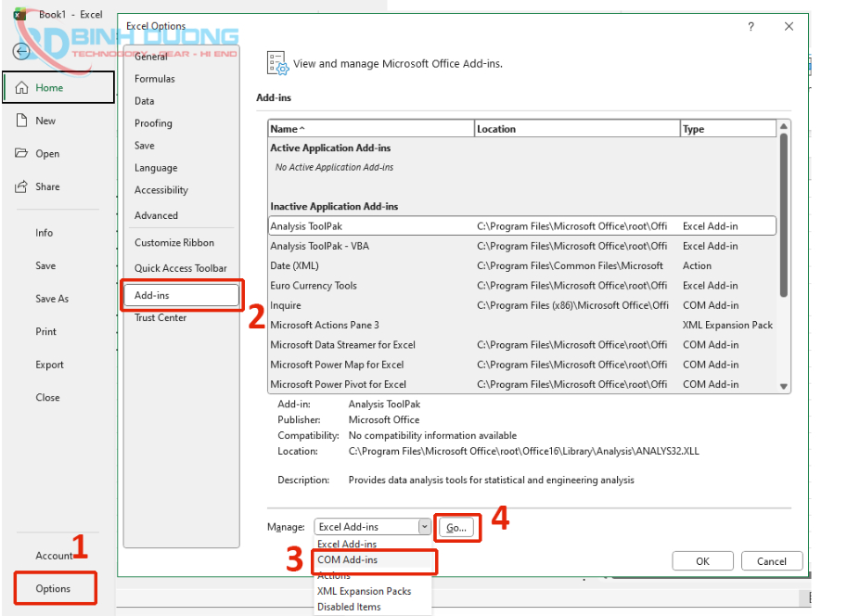Click the Home icon in sidebar
Viewport: 847px width, 616px height.
tap(20, 87)
